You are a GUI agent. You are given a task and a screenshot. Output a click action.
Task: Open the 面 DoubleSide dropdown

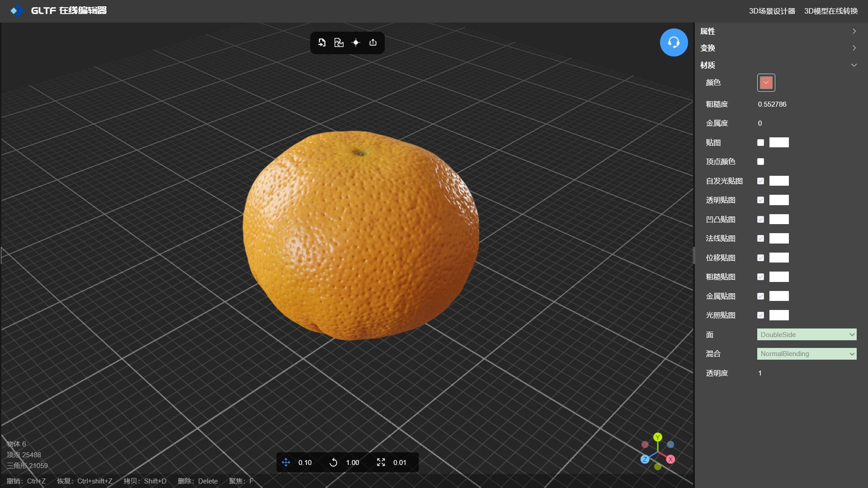pyautogui.click(x=807, y=334)
